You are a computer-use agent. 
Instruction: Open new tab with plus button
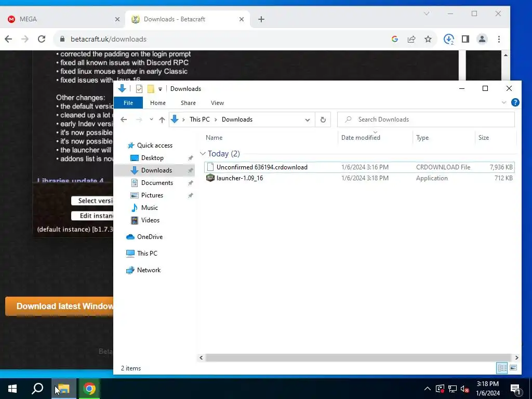tap(261, 19)
